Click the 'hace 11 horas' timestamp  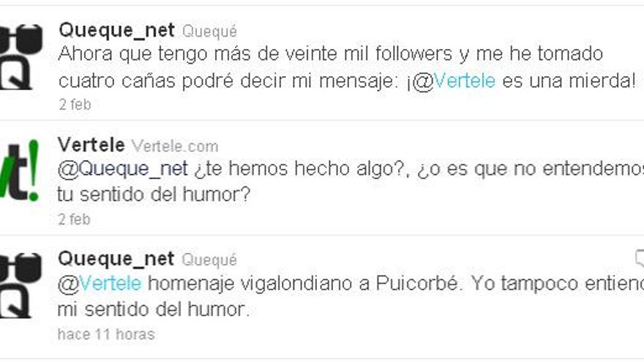106,334
